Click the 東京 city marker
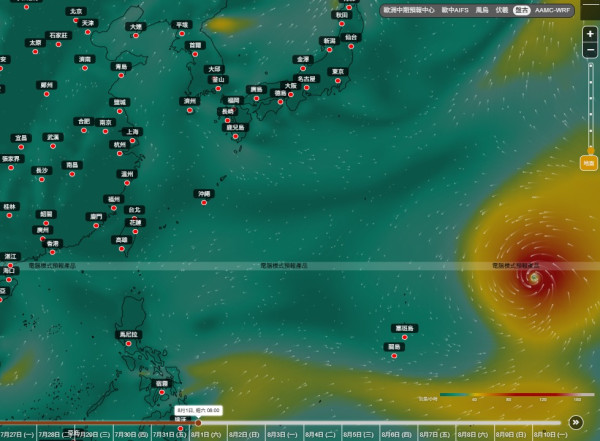600x441 pixels. (338, 80)
